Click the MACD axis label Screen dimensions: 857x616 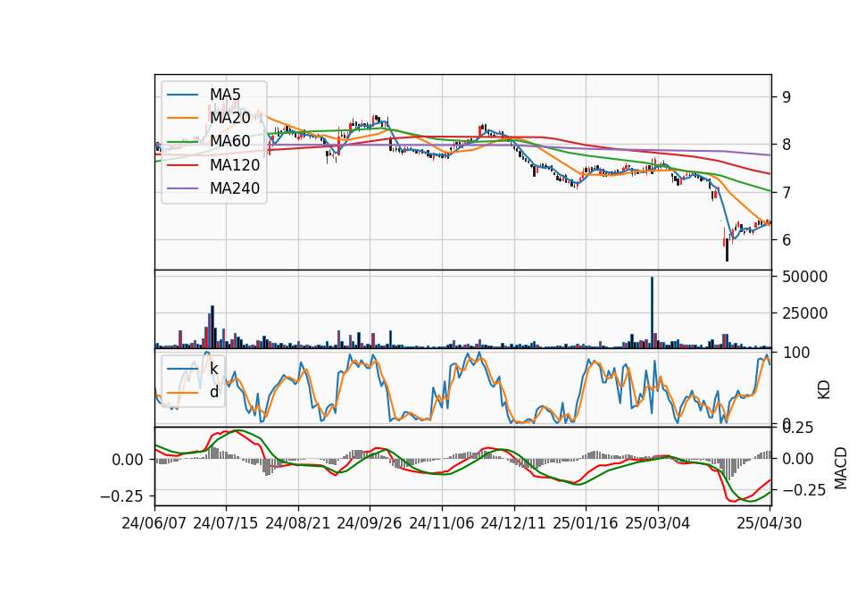pyautogui.click(x=841, y=468)
